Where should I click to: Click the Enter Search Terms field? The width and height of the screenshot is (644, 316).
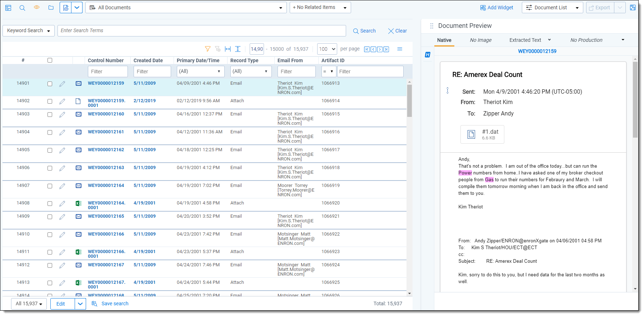[x=201, y=31]
